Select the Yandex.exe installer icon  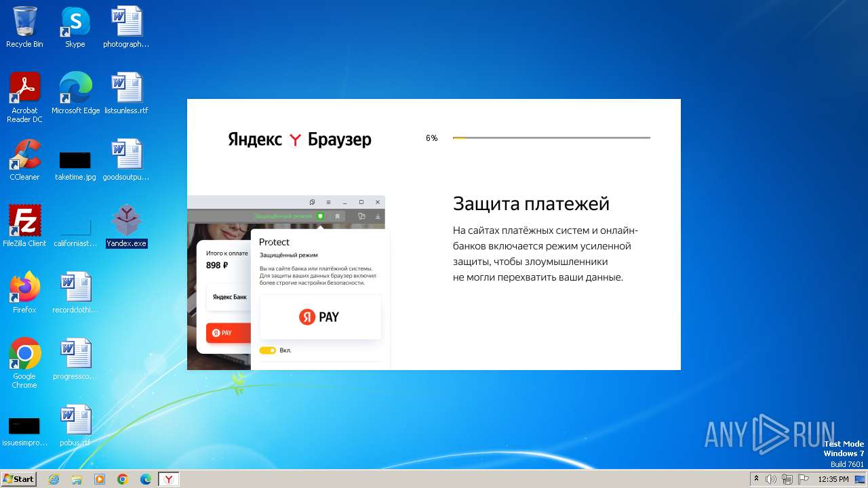click(x=126, y=226)
